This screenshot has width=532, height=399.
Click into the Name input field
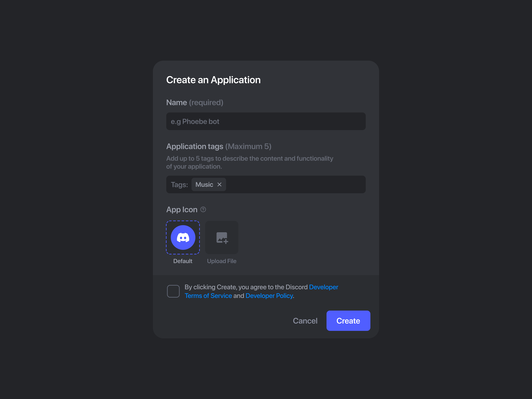point(266,122)
